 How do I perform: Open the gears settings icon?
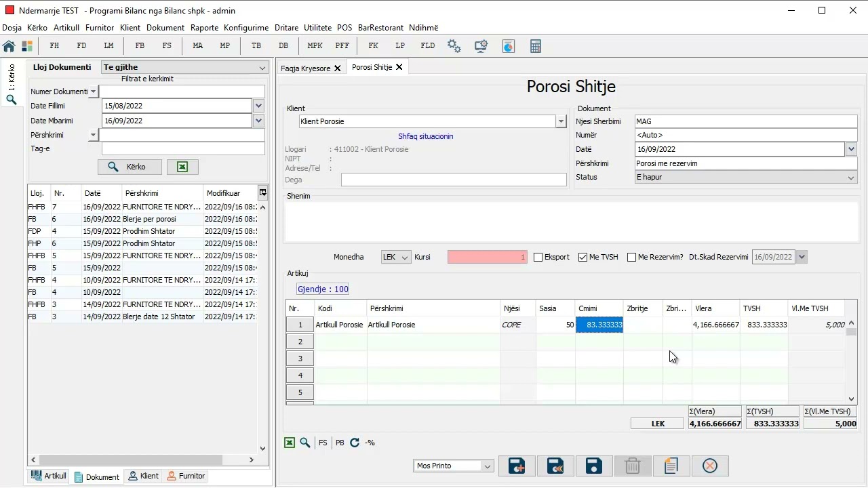coord(454,46)
